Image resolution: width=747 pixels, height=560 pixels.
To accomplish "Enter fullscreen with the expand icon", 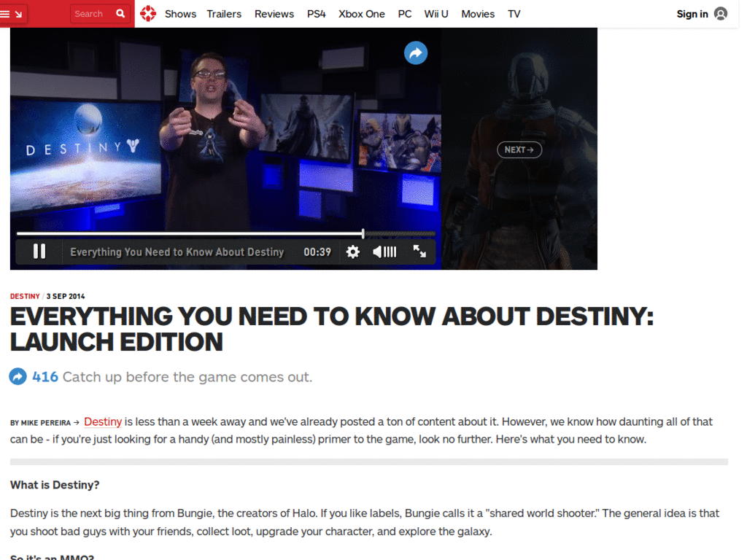I will pos(420,251).
